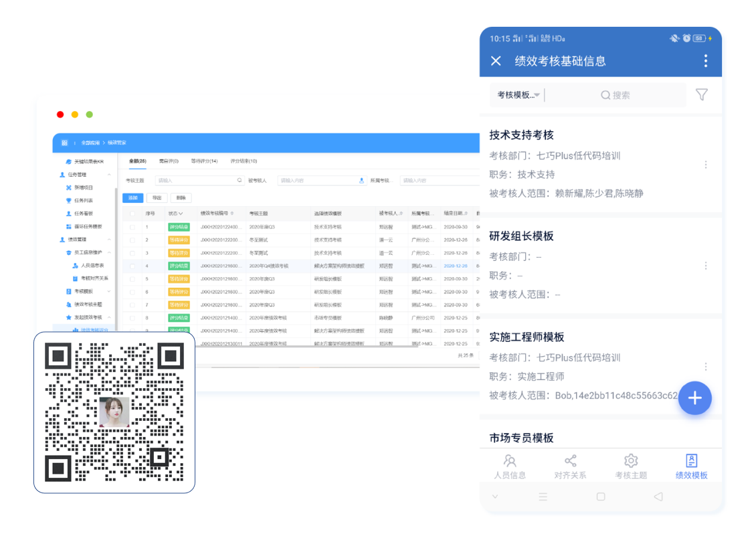Close the mobile 绩效考核基础信息 page
Image resolution: width=756 pixels, height=536 pixels.
496,61
